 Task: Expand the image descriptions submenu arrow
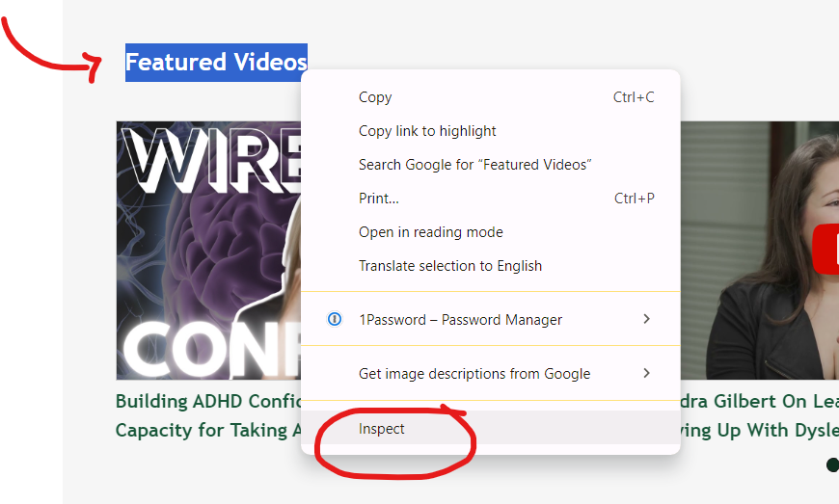pyautogui.click(x=646, y=373)
